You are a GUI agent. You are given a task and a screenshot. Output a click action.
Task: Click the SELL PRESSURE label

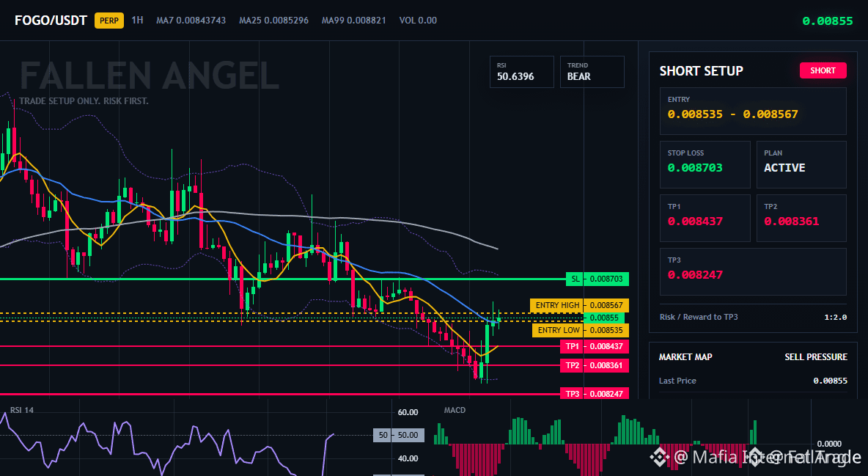[x=815, y=357]
